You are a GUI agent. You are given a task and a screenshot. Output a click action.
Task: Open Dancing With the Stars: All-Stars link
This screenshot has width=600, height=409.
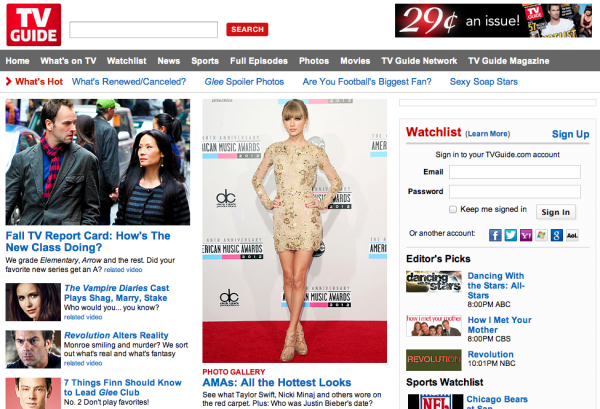point(496,285)
